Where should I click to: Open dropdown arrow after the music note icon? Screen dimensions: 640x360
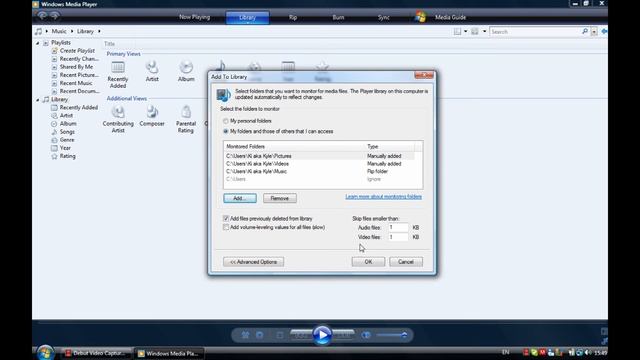pos(47,31)
